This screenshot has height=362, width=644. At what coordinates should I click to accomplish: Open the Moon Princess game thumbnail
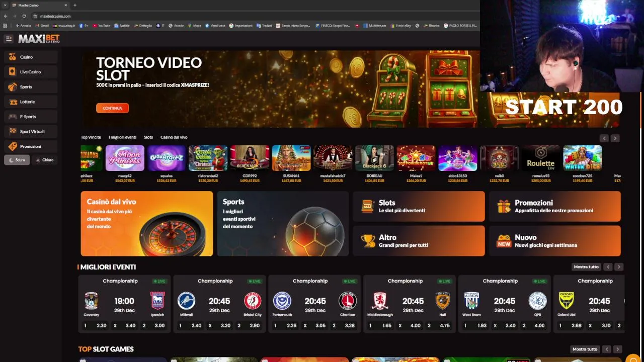(x=125, y=158)
